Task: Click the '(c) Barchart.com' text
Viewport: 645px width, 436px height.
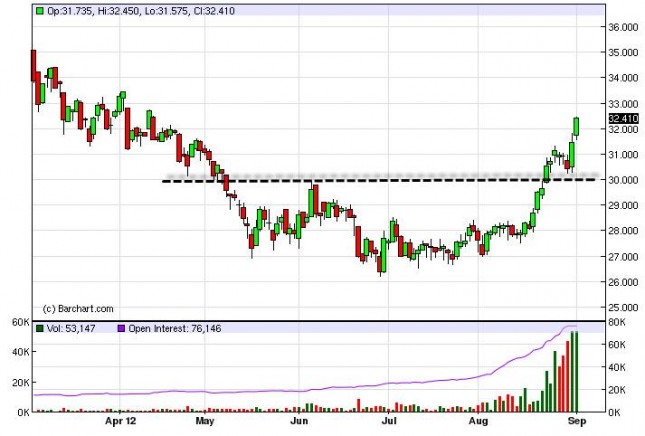Action: click(x=78, y=308)
